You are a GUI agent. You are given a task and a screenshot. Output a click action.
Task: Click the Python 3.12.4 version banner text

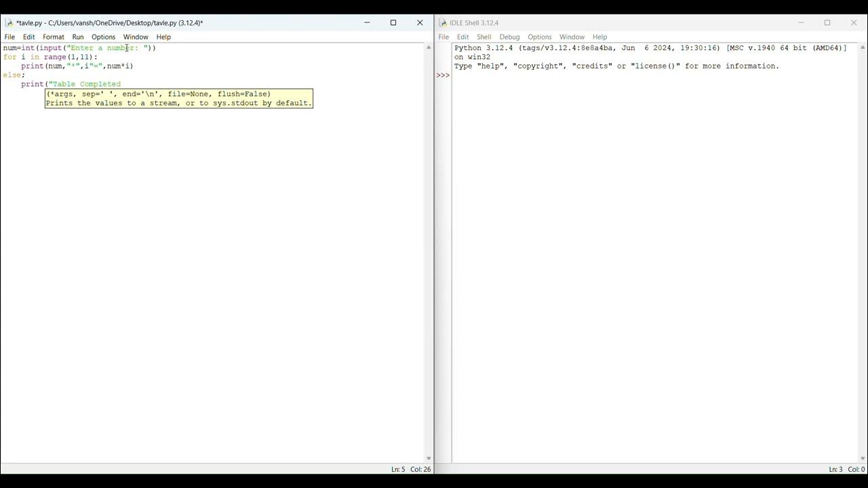click(x=650, y=52)
